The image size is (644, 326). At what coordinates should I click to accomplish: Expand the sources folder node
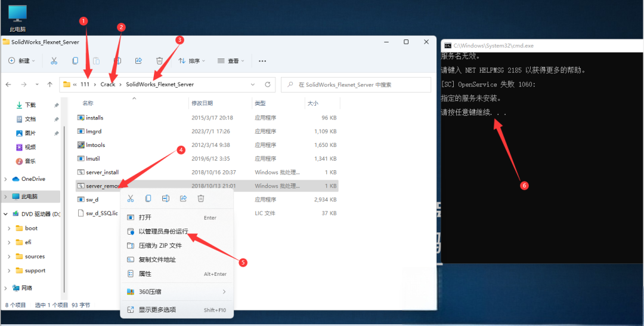click(x=9, y=257)
